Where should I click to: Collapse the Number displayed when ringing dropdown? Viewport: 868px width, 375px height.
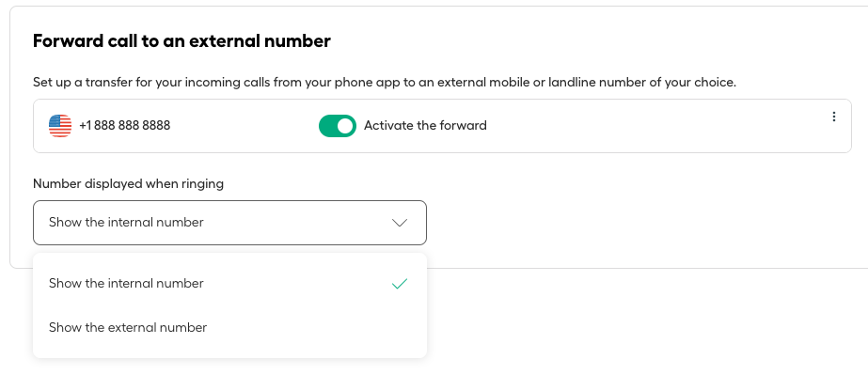229,223
